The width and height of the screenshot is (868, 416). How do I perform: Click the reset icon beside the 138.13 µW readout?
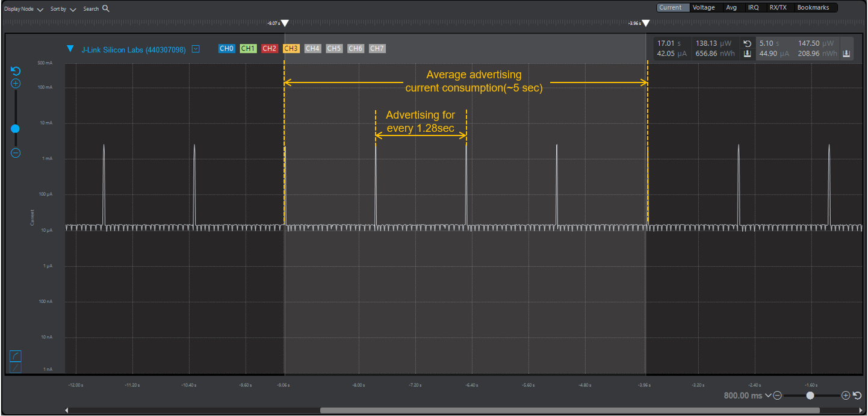tap(746, 43)
